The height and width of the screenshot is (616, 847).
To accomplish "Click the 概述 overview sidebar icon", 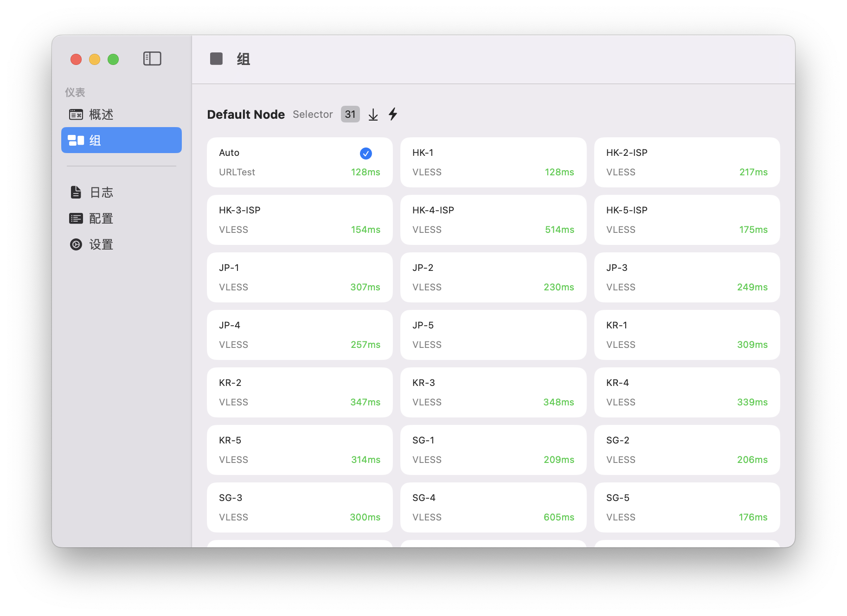I will pyautogui.click(x=76, y=115).
